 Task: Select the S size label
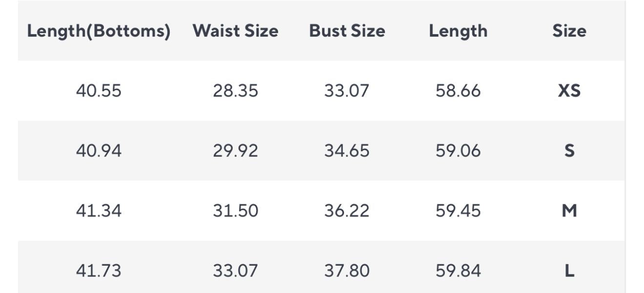[569, 151]
